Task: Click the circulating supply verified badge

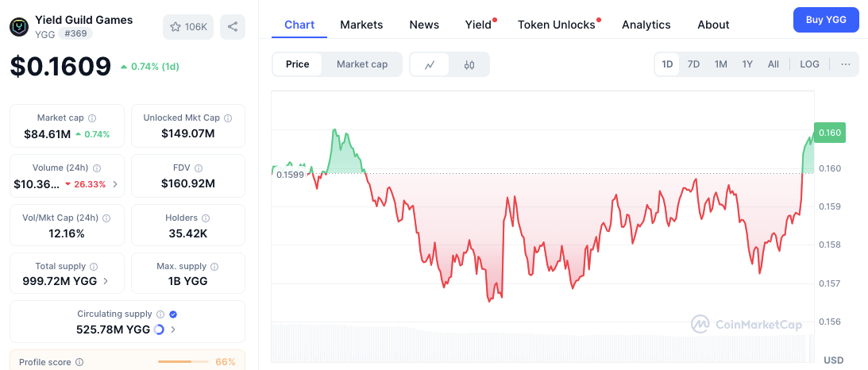Action: coord(173,314)
